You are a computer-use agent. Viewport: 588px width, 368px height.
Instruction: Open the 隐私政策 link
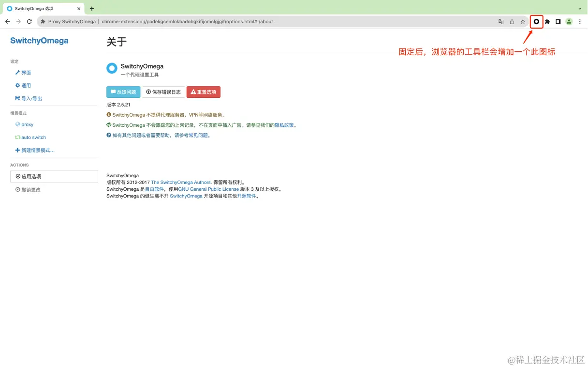284,125
